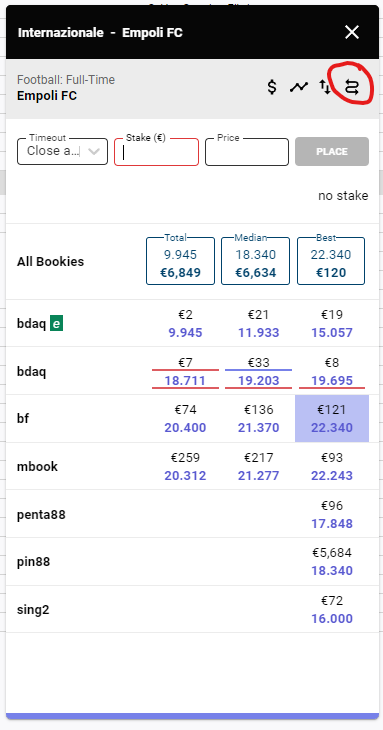The image size is (383, 730).
Task: Select the Best 22.340 summary box
Action: [x=331, y=261]
